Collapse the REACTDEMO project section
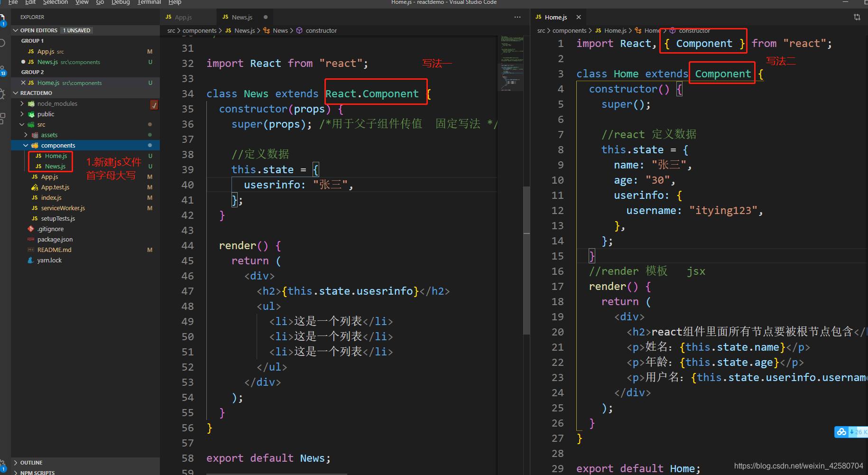868x475 pixels. click(x=16, y=93)
